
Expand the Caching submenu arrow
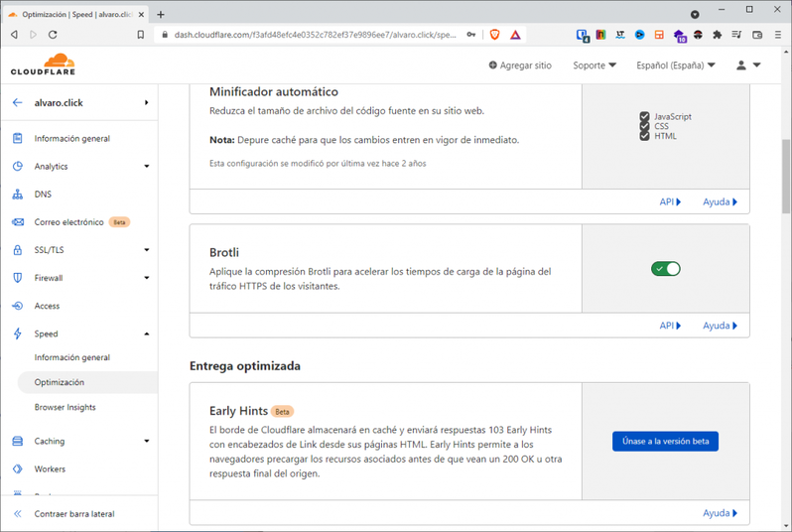(147, 441)
